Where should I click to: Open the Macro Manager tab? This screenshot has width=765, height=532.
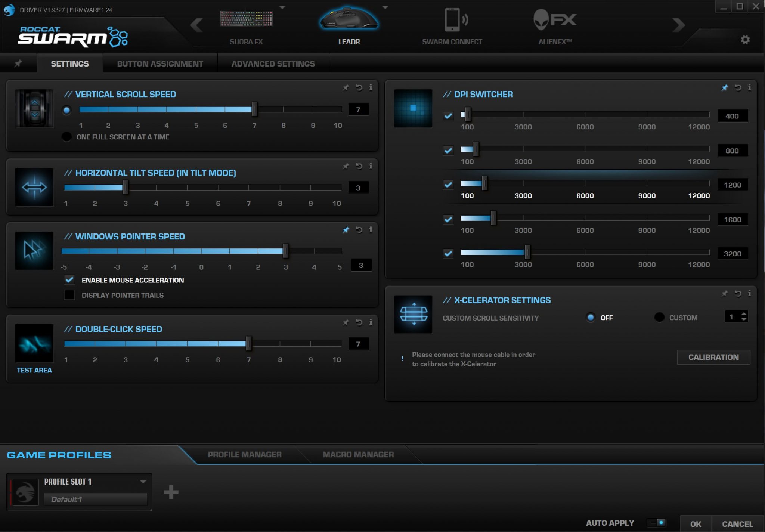358,455
